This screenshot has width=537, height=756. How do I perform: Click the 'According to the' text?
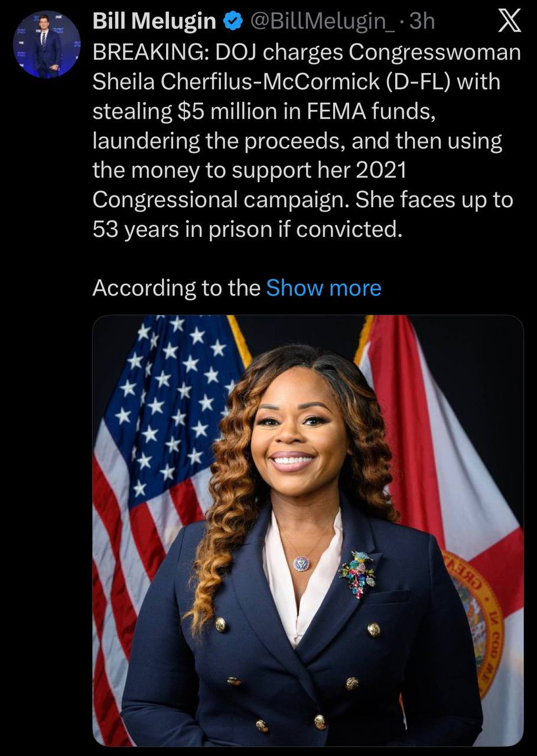pos(176,288)
